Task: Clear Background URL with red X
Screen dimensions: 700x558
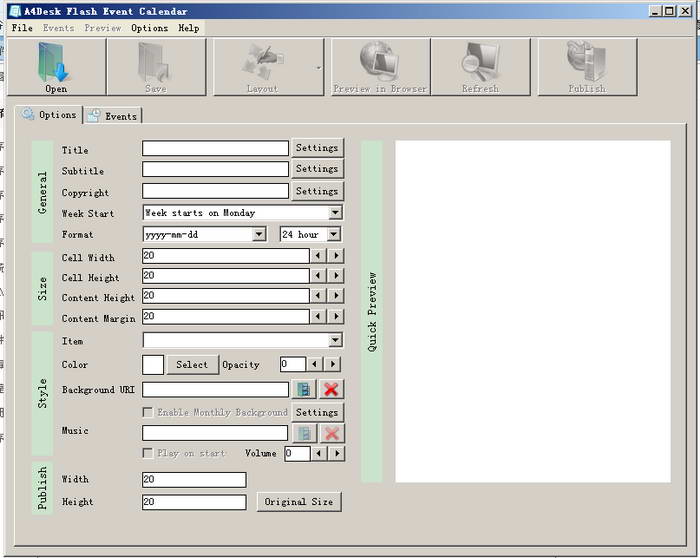Action: 331,389
